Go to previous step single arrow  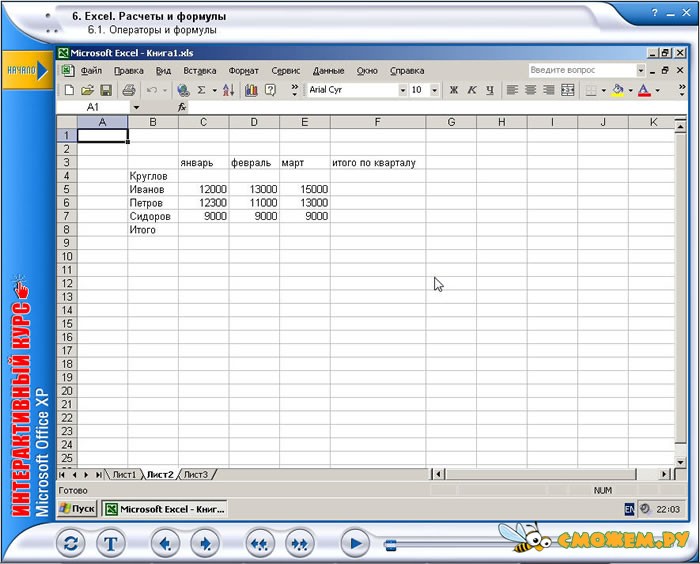pyautogui.click(x=165, y=543)
